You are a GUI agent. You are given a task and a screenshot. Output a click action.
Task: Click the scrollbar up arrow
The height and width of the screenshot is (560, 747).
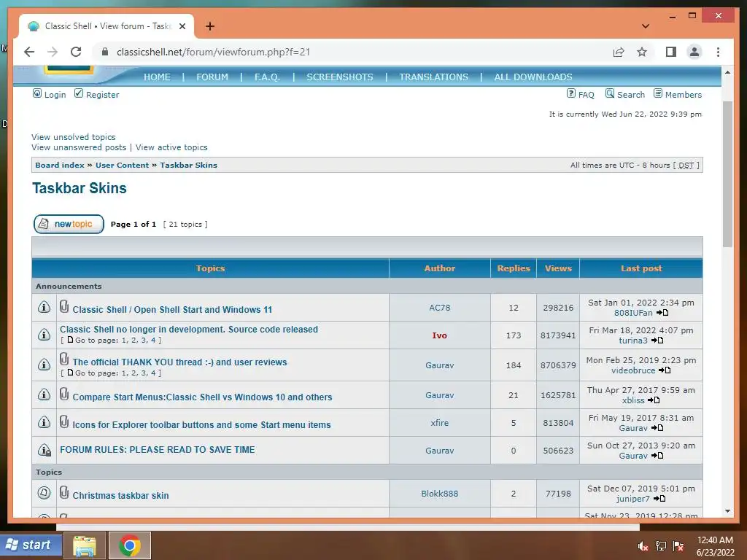pos(727,72)
